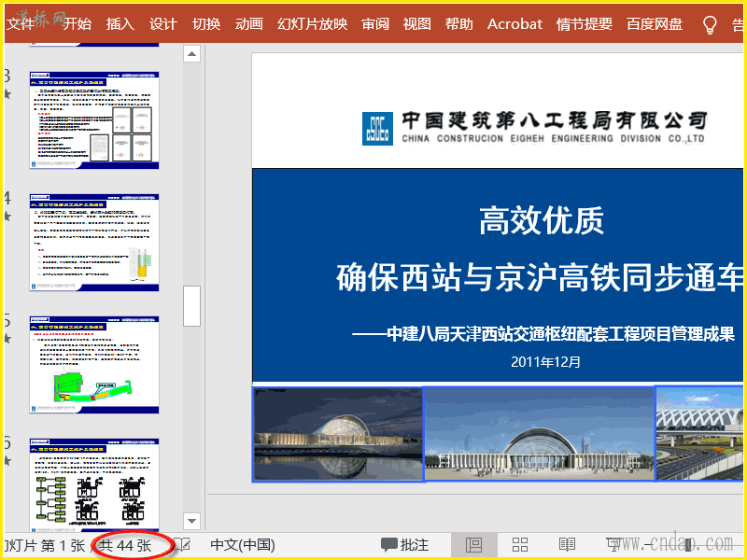Go to the 设计 ribbon tab
This screenshot has width=747, height=560.
tap(162, 24)
